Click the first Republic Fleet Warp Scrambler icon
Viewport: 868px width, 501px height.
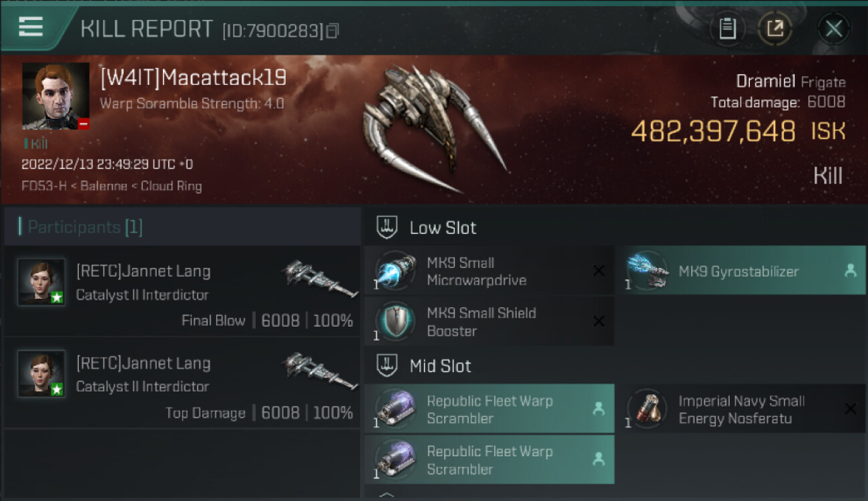[x=394, y=409]
